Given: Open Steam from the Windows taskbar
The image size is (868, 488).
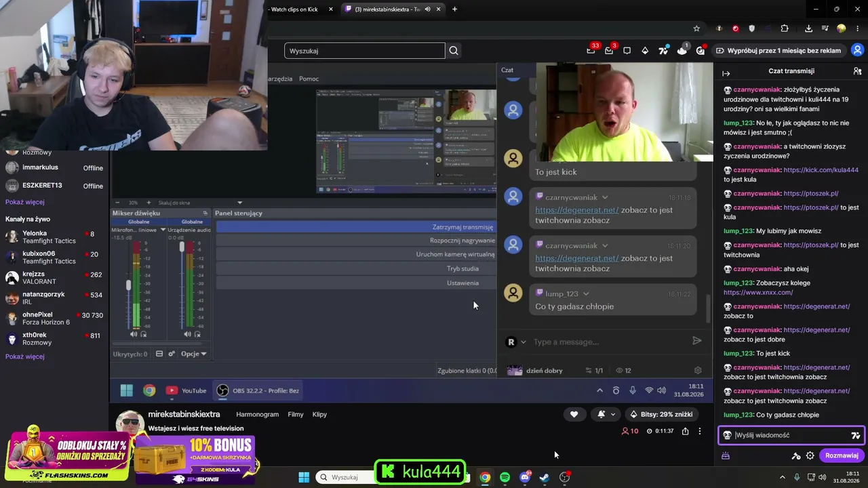Looking at the screenshot, I should [545, 477].
